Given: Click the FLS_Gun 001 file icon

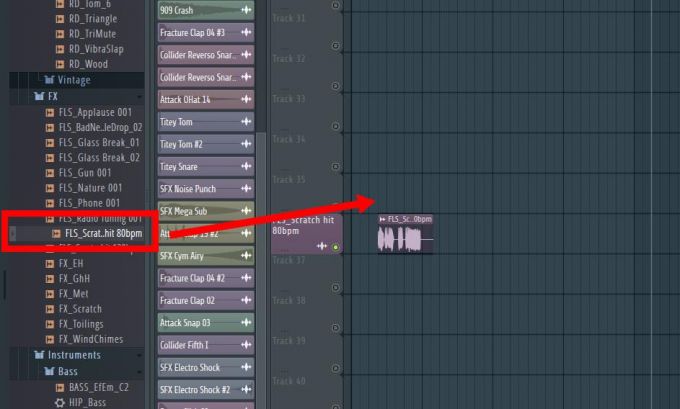Looking at the screenshot, I should (x=50, y=173).
